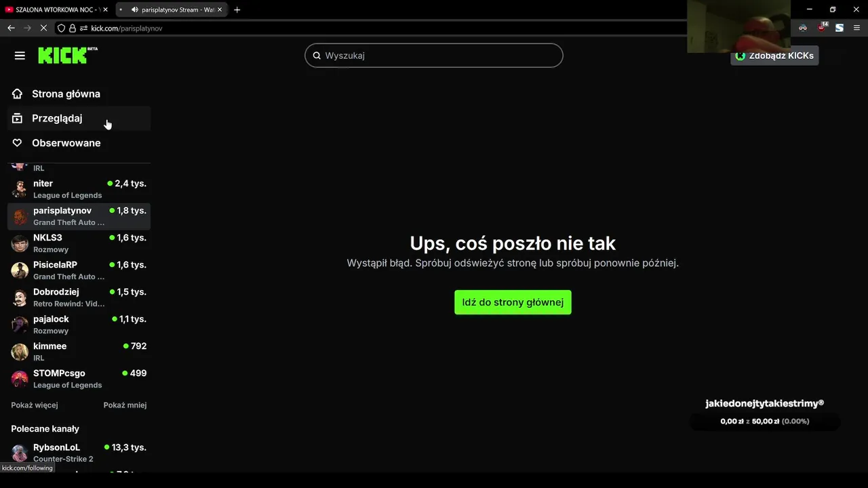
Task: Mute the parisplatynov tab via speaker icon
Action: [135, 9]
